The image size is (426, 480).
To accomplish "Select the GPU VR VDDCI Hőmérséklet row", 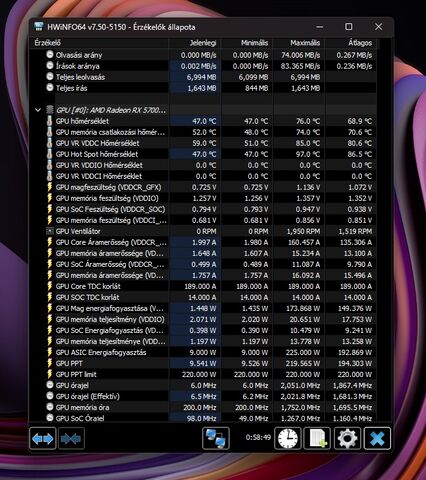I will (x=99, y=176).
